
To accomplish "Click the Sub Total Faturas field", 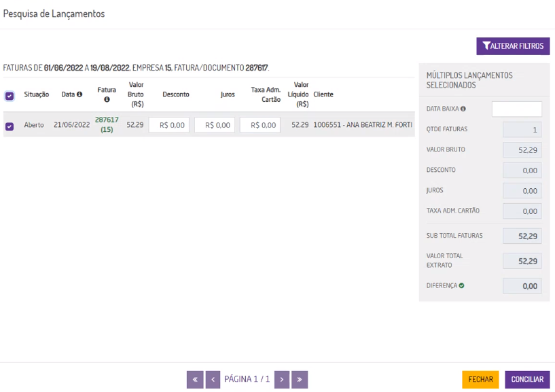I will tap(522, 236).
